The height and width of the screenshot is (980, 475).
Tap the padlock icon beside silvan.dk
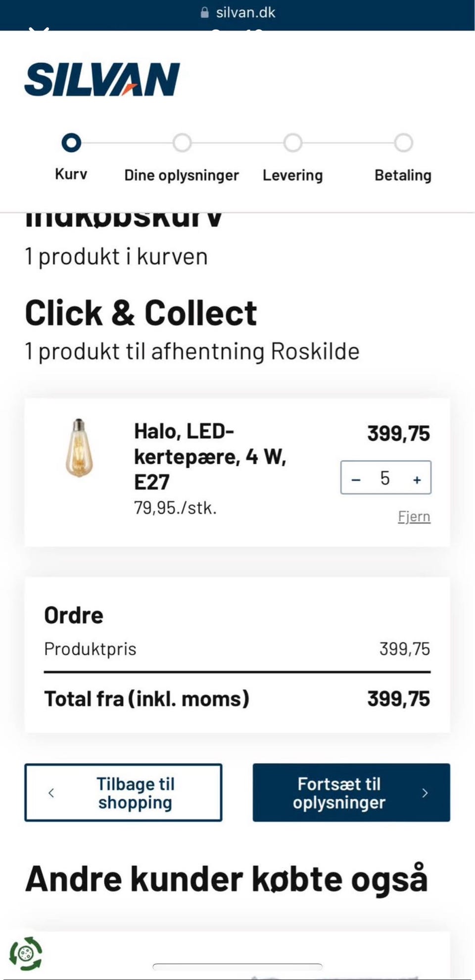point(205,13)
